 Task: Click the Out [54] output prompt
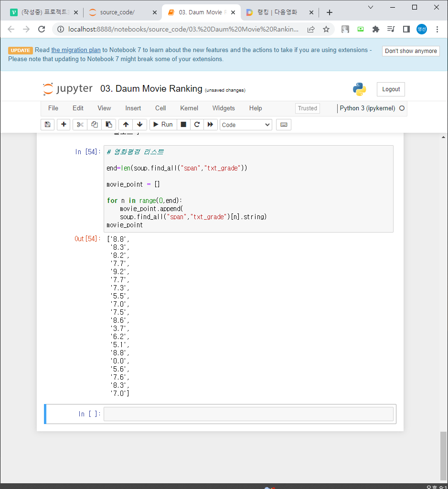87,239
